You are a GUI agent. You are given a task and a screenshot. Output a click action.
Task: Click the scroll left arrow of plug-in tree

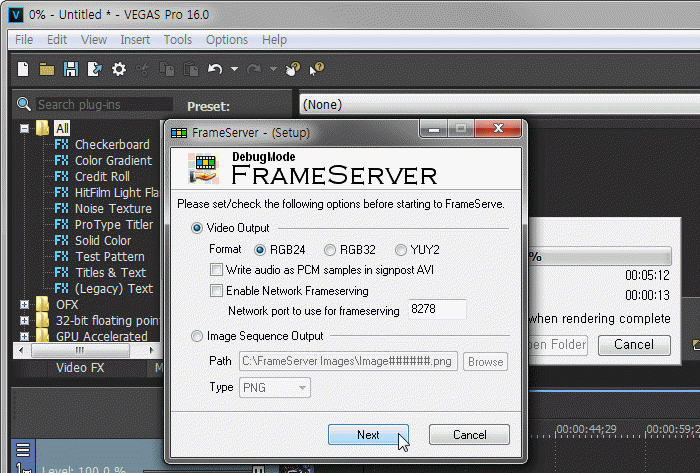click(x=21, y=350)
